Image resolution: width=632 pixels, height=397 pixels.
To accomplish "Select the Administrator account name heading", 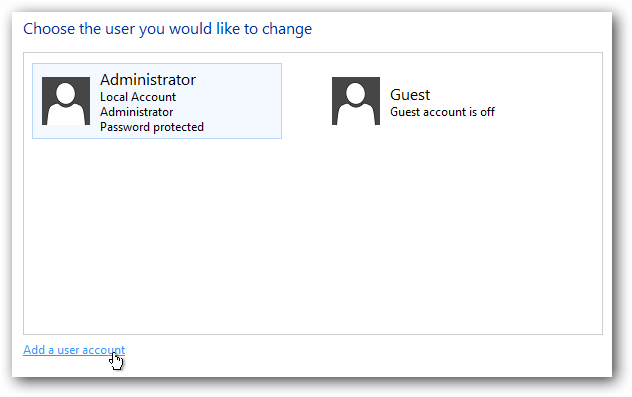I will tap(148, 80).
